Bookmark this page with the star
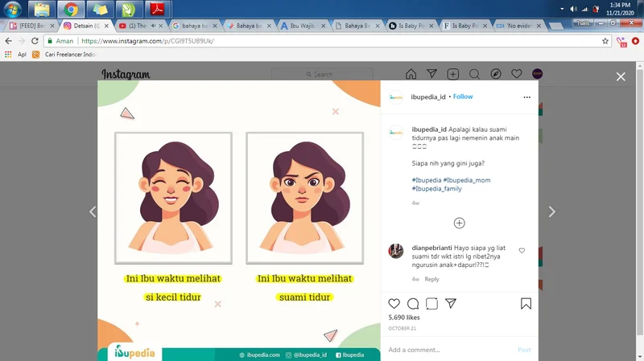 point(605,41)
